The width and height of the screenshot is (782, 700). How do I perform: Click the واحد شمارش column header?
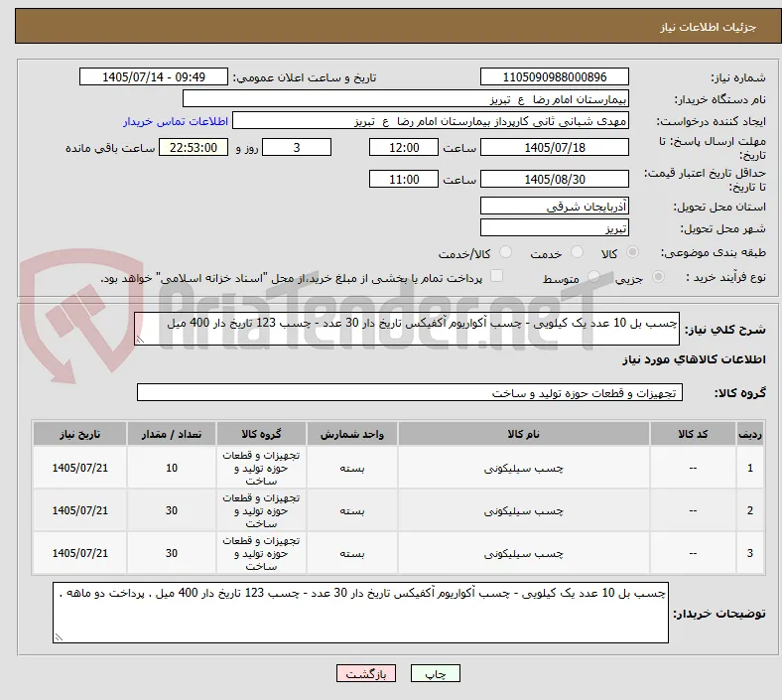tap(351, 434)
